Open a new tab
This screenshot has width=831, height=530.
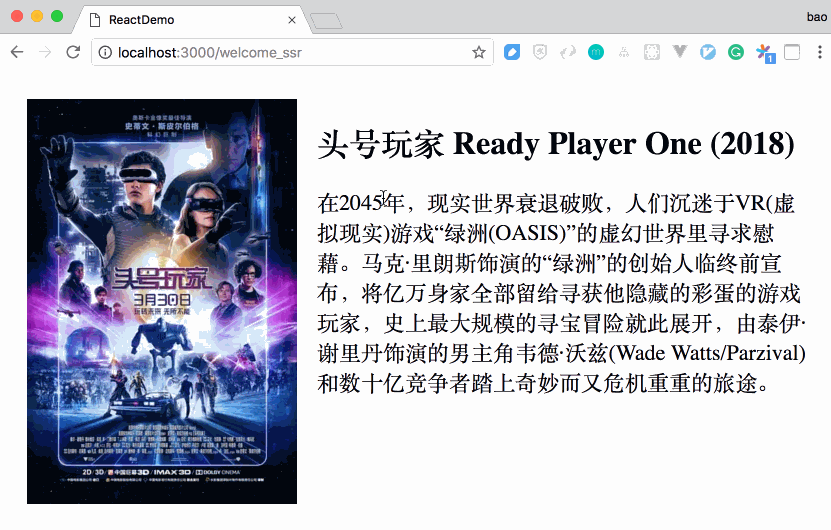pos(326,21)
